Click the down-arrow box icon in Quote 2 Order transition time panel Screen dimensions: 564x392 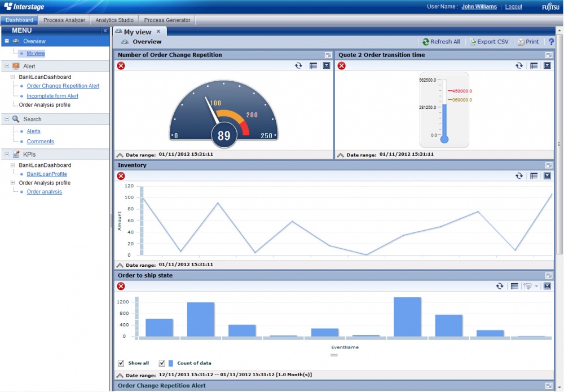coord(547,65)
